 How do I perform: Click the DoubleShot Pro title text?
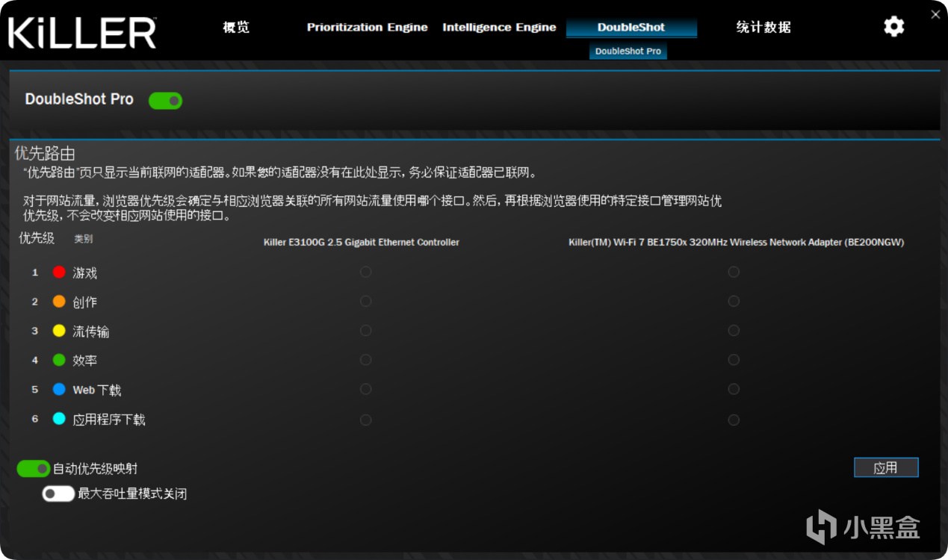[79, 99]
